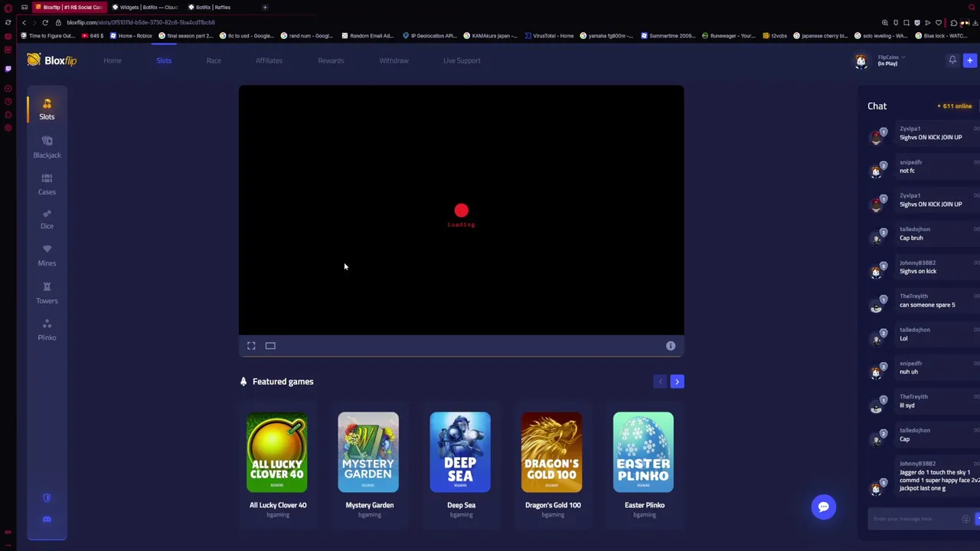Screen dimensions: 980x551
Task: Click the browser bookmark heart icon
Action: coord(939,22)
